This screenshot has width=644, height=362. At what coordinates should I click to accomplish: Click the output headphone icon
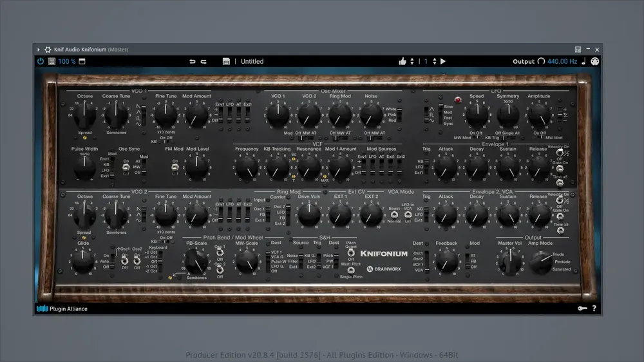[x=542, y=61]
